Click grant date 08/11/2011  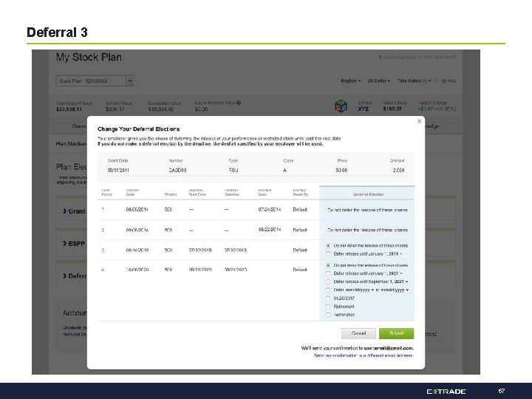118,171
